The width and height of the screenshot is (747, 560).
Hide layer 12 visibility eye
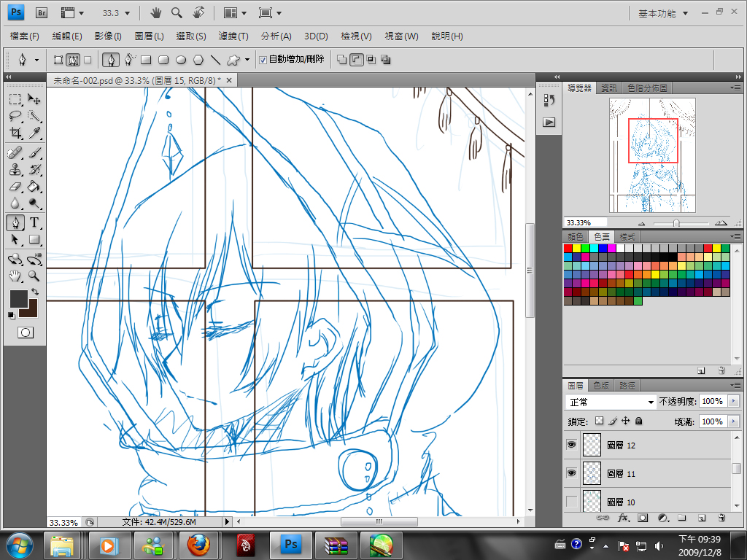pyautogui.click(x=572, y=445)
